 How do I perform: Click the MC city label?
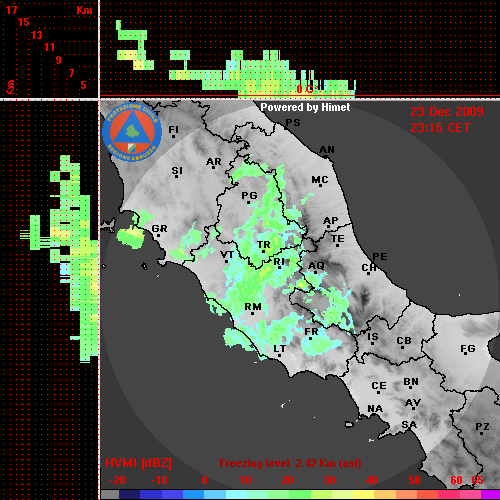coord(320,180)
